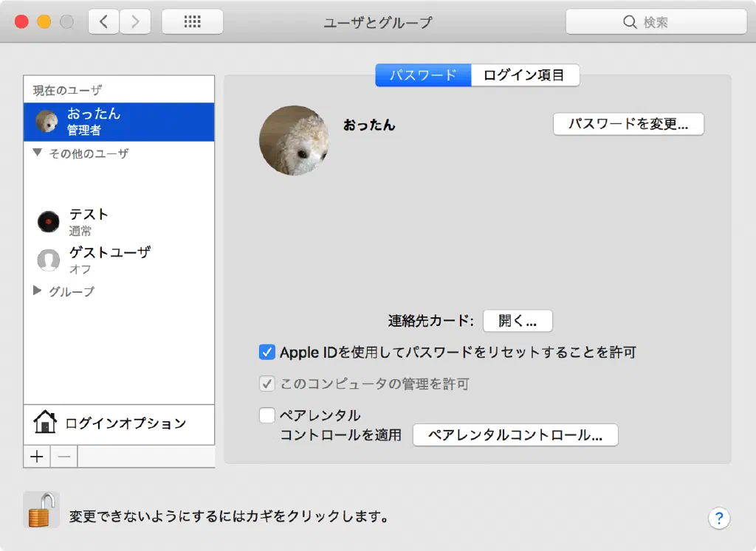Go forward with the right arrow
The height and width of the screenshot is (551, 756).
point(135,21)
